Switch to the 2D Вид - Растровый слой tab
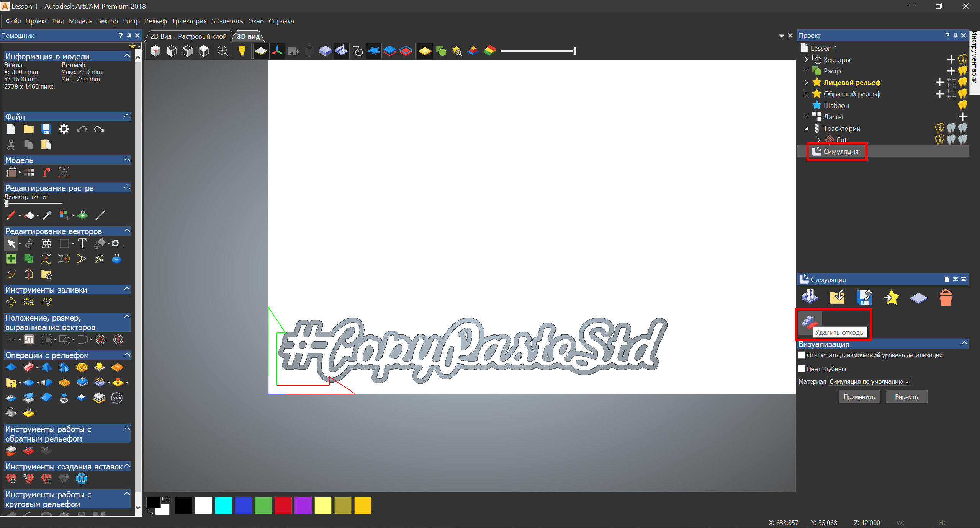Image resolution: width=980 pixels, height=528 pixels. (188, 36)
